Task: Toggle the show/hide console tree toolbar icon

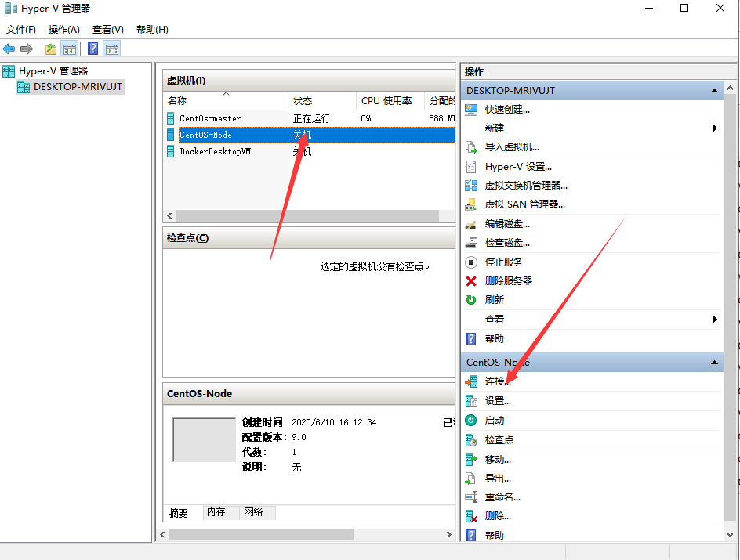Action: (69, 49)
